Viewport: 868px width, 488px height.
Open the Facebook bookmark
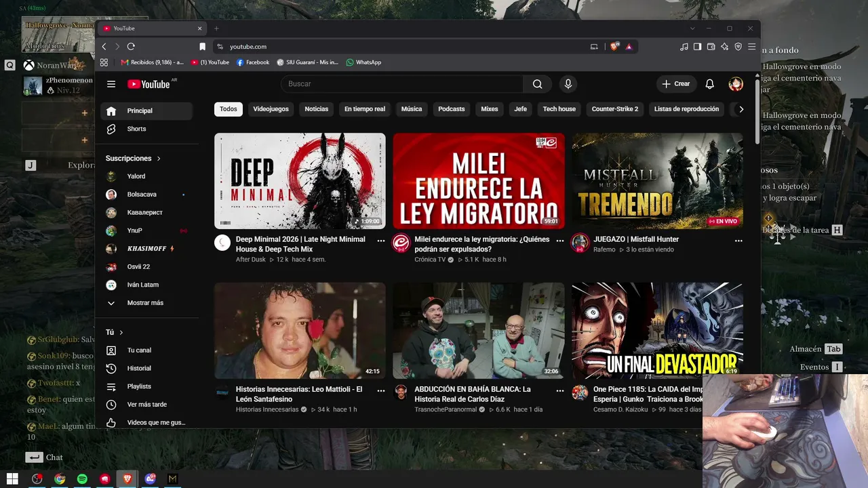(x=253, y=62)
